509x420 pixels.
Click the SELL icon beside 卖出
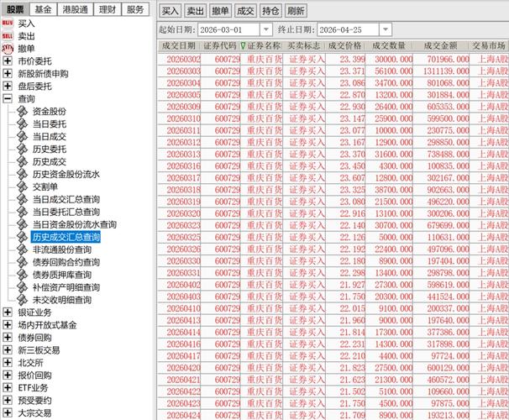click(x=8, y=36)
